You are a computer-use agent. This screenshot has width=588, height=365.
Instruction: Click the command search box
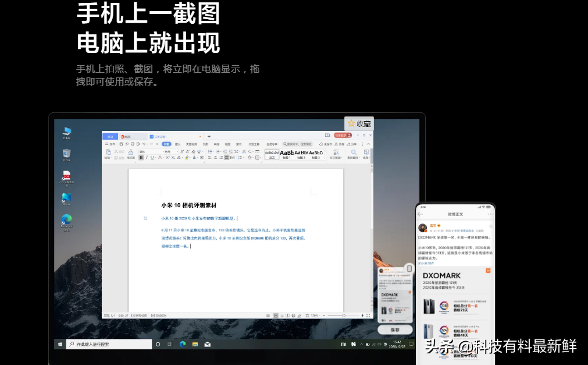[298, 144]
